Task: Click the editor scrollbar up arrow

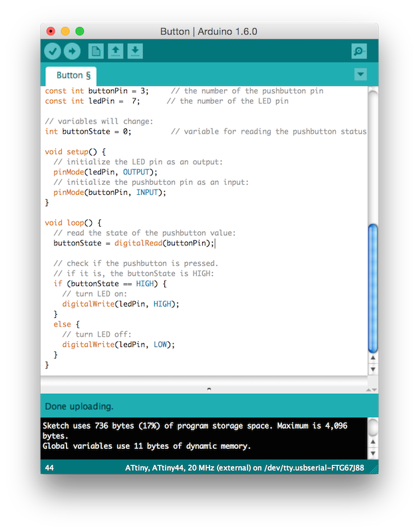Action: (x=372, y=358)
